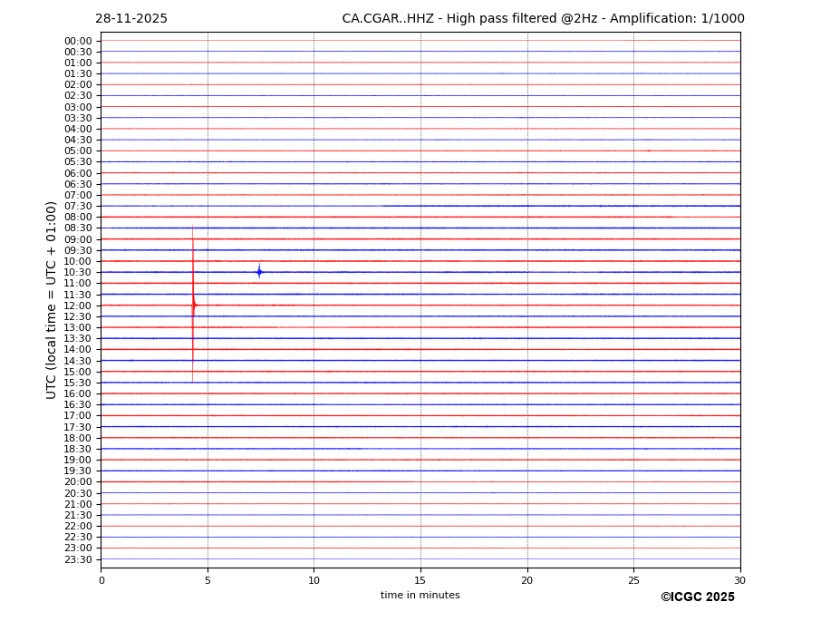Select the 23:30 time label
The height and width of the screenshot is (631, 840).
click(x=78, y=559)
